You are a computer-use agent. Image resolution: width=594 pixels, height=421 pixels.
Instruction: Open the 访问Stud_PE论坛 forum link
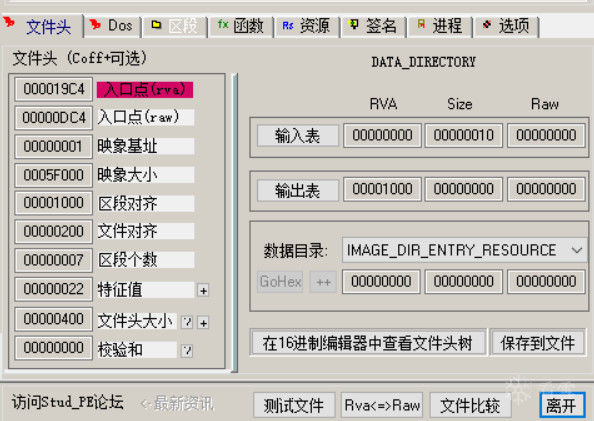(x=68, y=402)
